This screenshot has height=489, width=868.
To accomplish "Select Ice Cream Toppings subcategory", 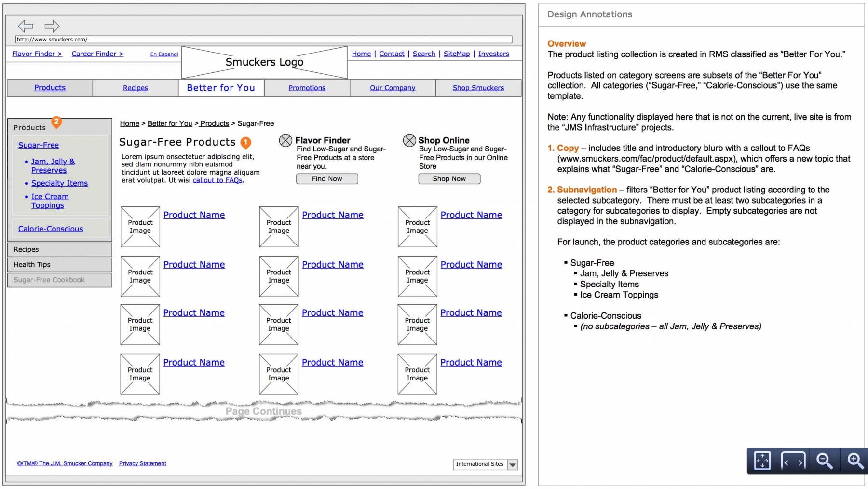I will (x=50, y=201).
